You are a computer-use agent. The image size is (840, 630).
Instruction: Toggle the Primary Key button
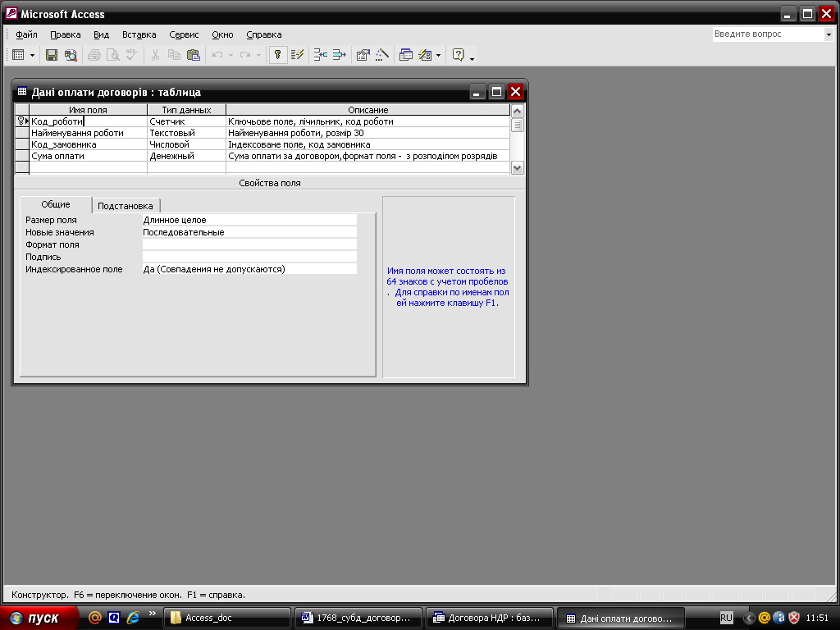pos(277,55)
